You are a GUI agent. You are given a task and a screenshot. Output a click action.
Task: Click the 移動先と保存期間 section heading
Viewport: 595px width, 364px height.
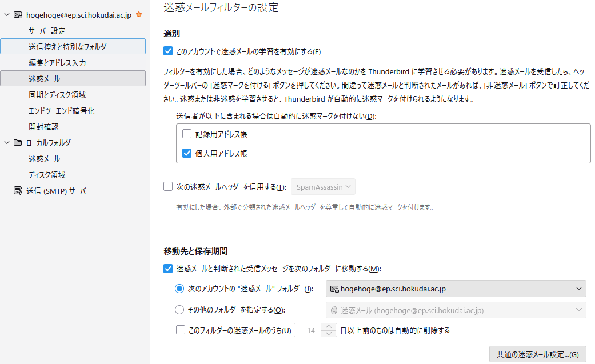196,251
